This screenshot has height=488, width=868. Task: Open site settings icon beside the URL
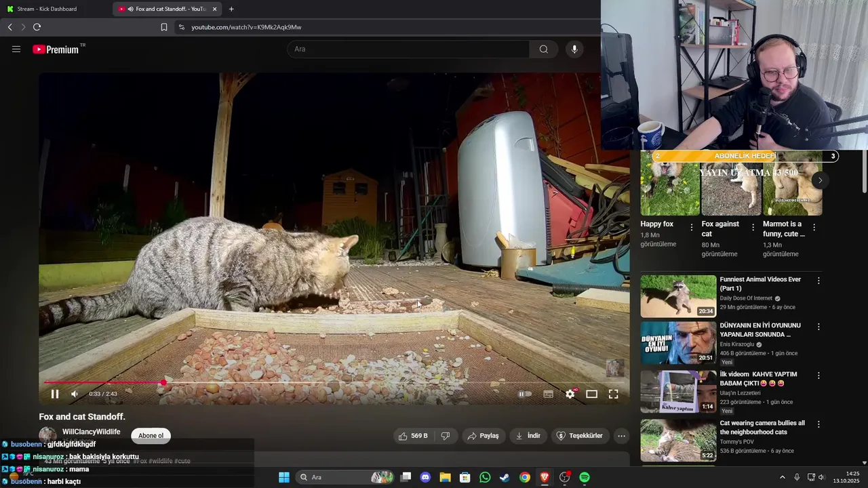[x=181, y=27]
